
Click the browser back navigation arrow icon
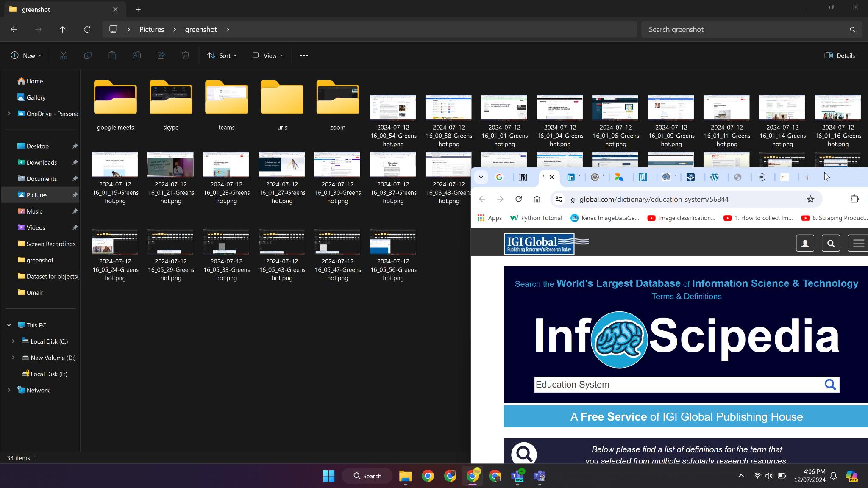pos(483,200)
